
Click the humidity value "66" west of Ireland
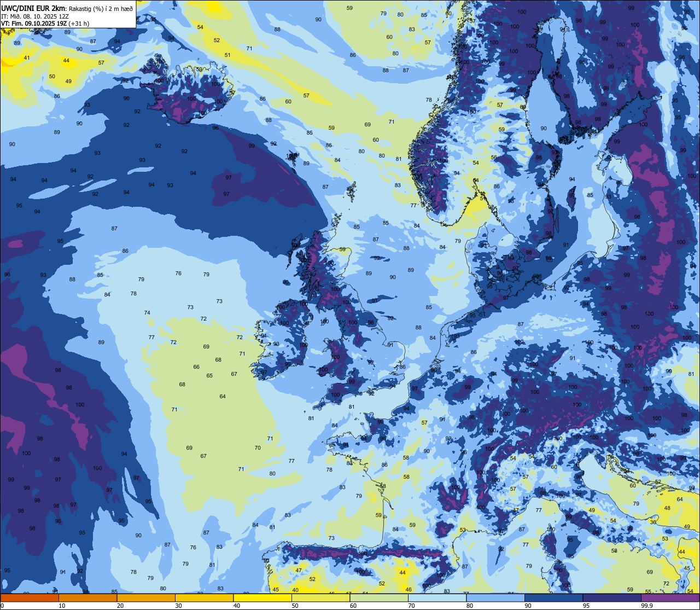pos(196,367)
